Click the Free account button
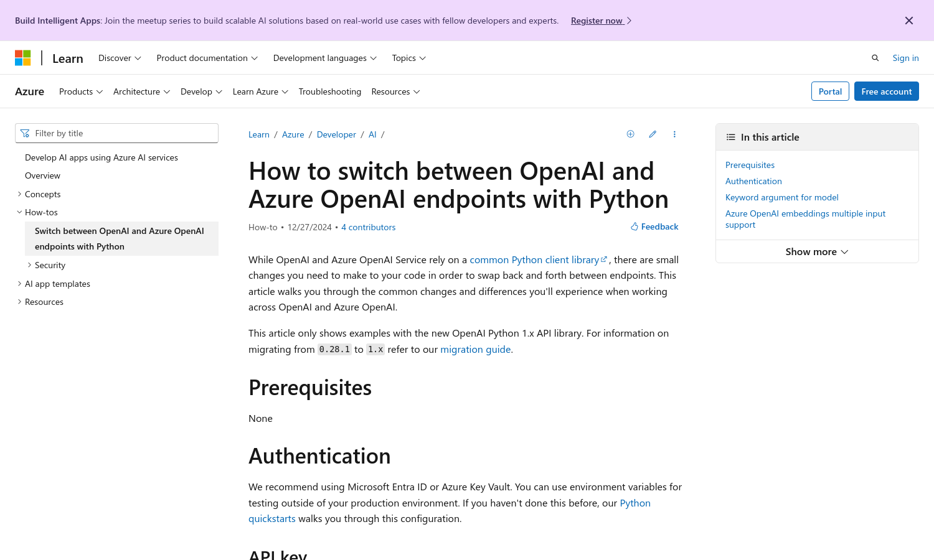 [x=886, y=91]
